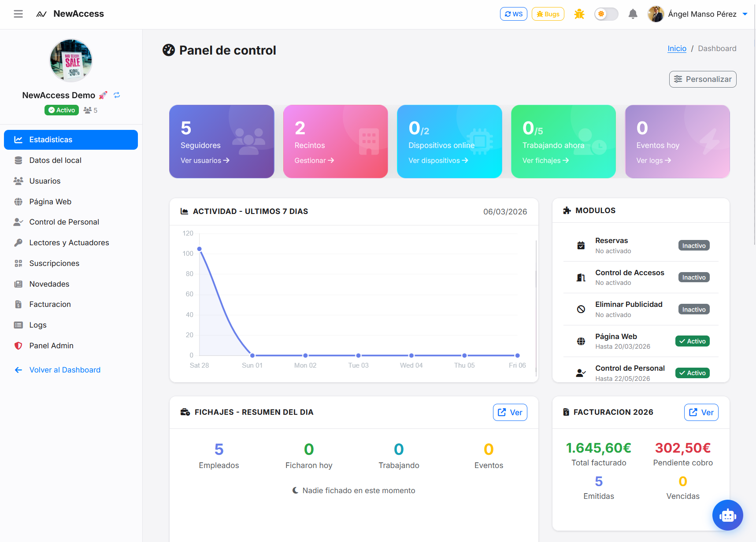Image resolution: width=756 pixels, height=542 pixels.
Task: Follow the Inicio breadcrumb link
Action: coord(677,48)
